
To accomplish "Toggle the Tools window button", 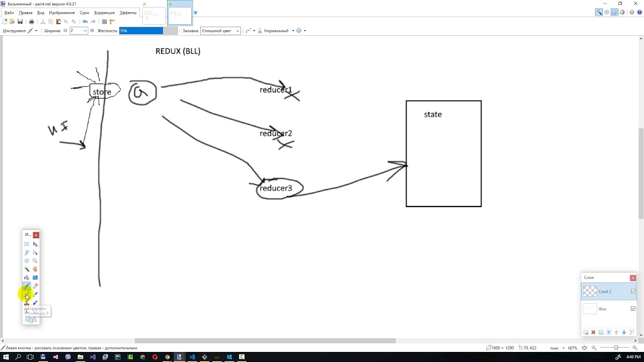I will [x=599, y=12].
